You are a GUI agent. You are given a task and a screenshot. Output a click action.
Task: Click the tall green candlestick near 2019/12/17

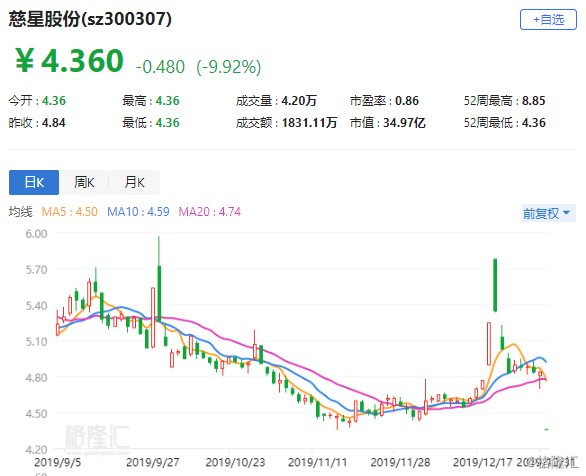point(495,285)
